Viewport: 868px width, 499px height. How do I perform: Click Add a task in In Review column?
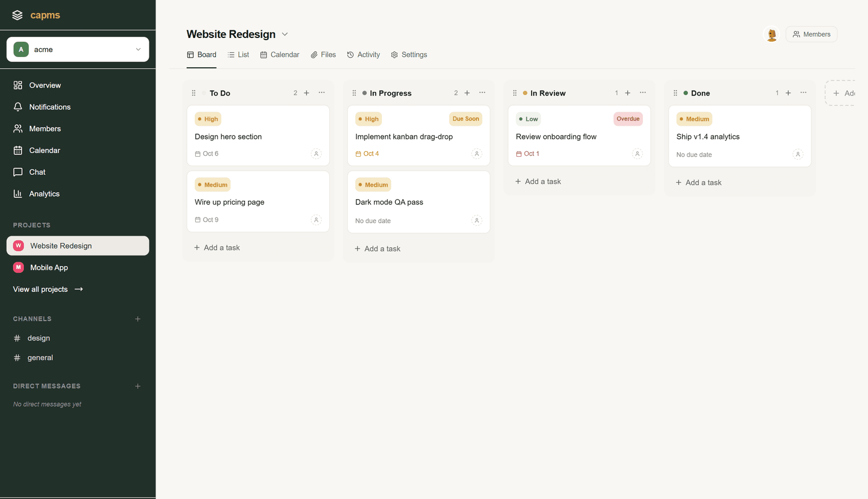[538, 182]
